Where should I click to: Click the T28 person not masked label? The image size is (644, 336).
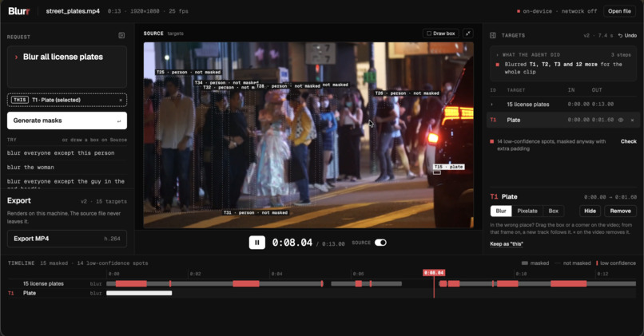pos(288,86)
